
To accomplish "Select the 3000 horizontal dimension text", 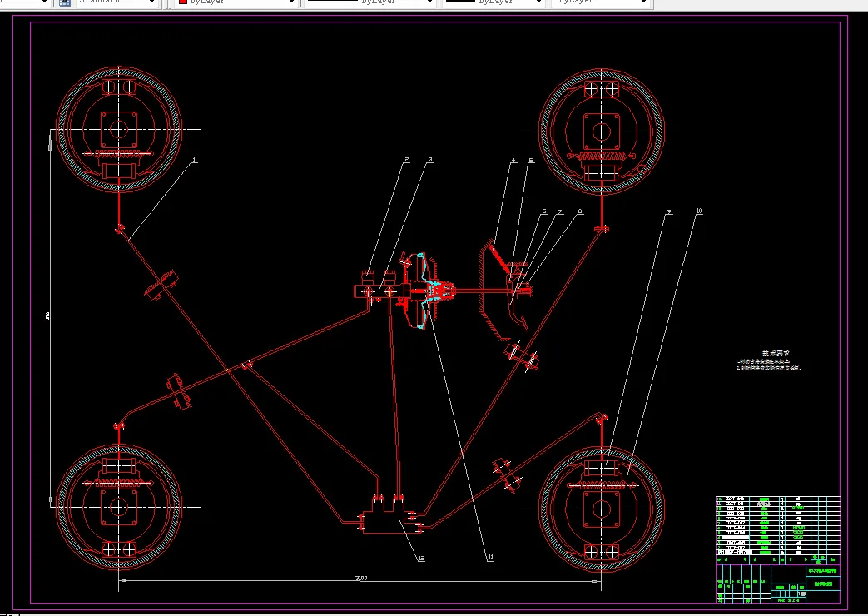I will click(x=360, y=578).
